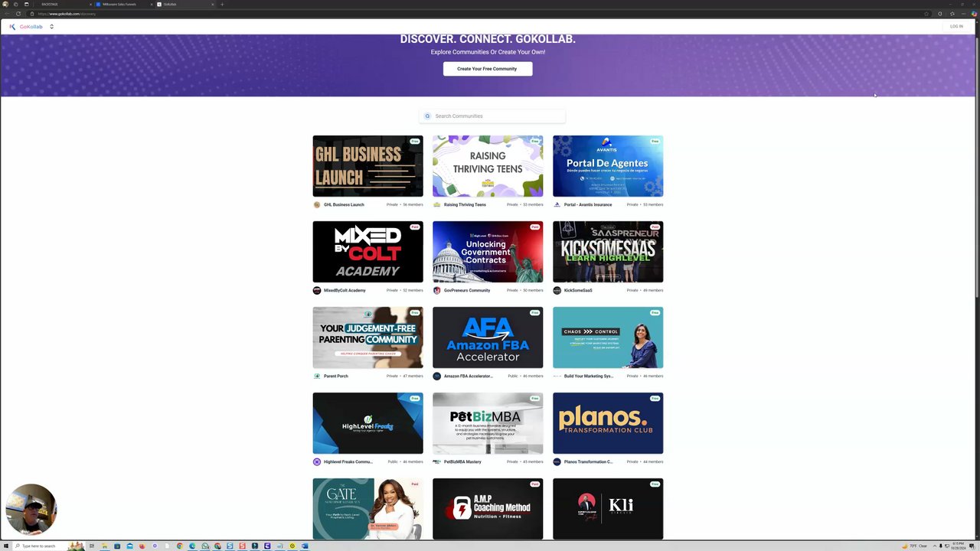The width and height of the screenshot is (980, 551).
Task: Open the Portal De Agentes Avantis banner
Action: (x=608, y=166)
